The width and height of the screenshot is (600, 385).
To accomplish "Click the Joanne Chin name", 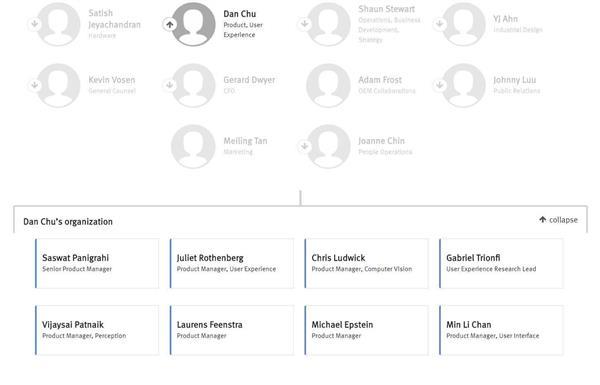I will [x=381, y=141].
